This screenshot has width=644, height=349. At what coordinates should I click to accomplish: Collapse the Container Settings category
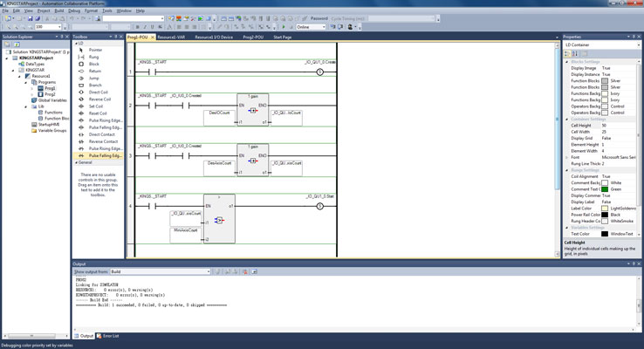[x=567, y=119]
